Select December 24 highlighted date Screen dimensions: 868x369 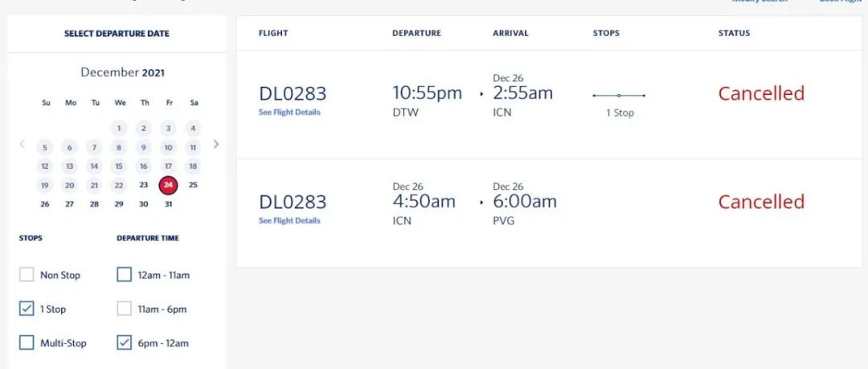(x=168, y=185)
